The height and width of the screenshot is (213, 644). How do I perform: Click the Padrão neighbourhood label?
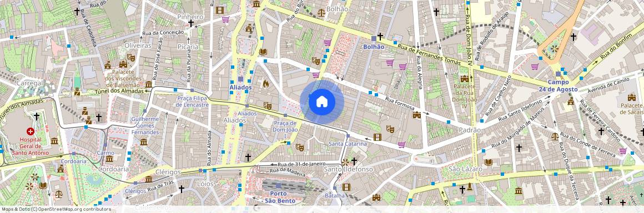click(470, 130)
